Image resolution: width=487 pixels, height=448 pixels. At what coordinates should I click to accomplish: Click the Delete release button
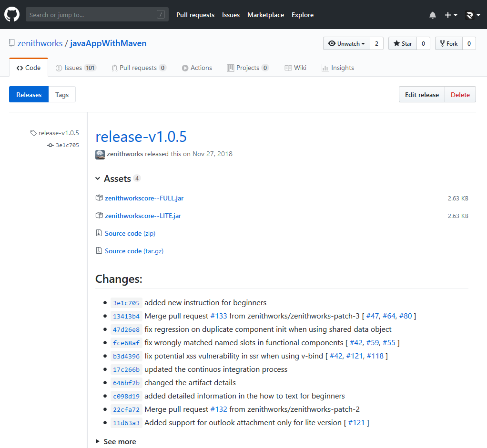tap(460, 94)
